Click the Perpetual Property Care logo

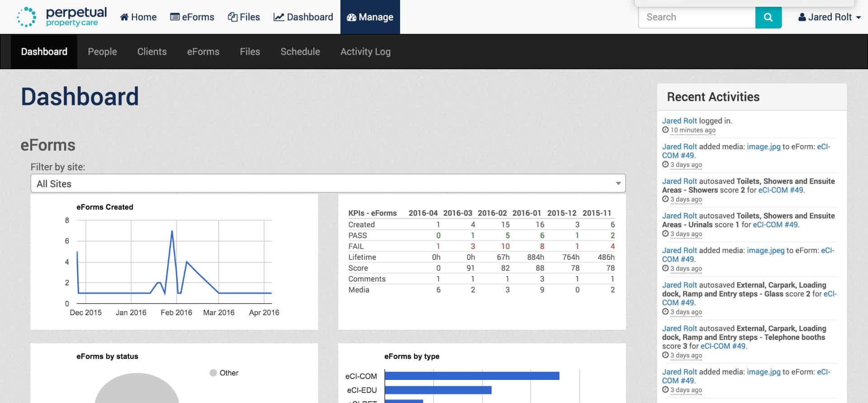(x=62, y=17)
